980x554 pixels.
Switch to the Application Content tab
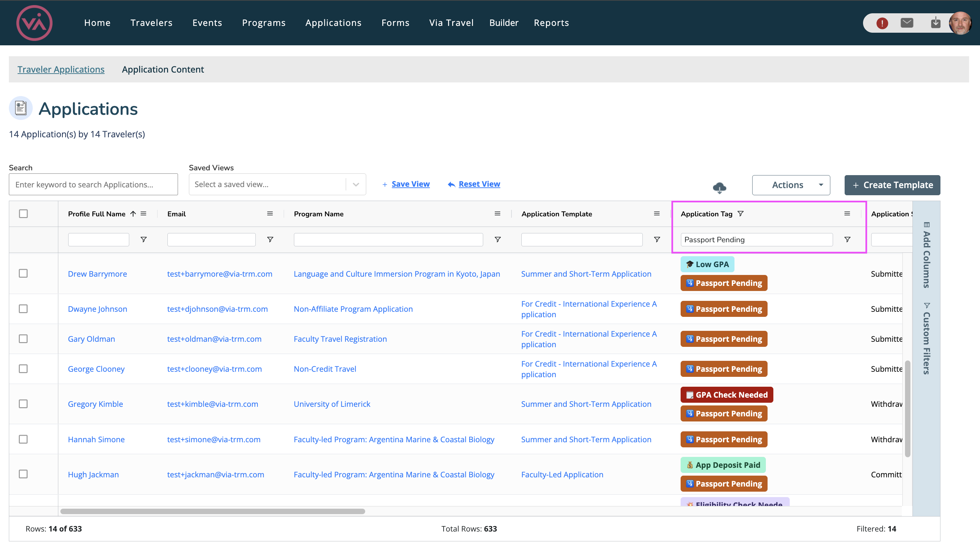[x=163, y=69]
